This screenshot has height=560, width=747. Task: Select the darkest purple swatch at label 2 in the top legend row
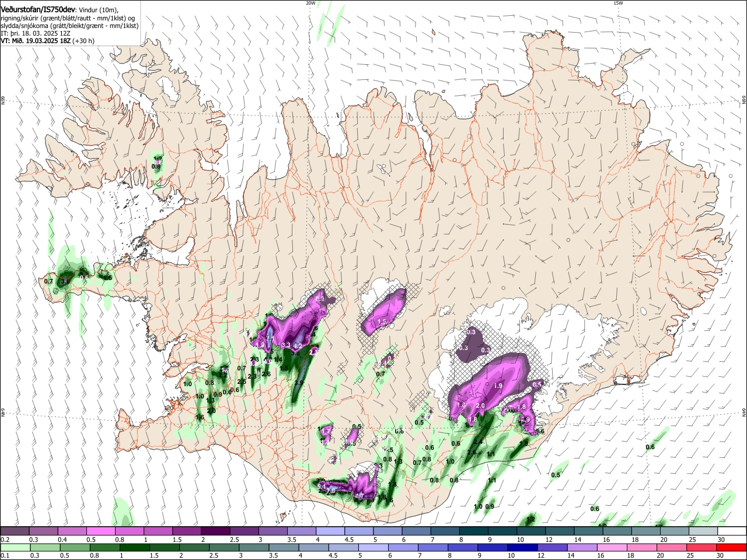click(x=215, y=531)
